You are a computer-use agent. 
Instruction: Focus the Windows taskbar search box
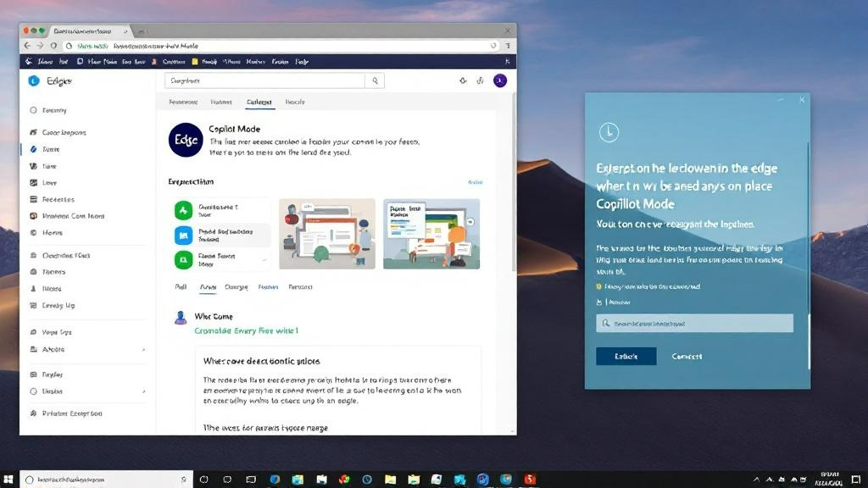[106, 480]
